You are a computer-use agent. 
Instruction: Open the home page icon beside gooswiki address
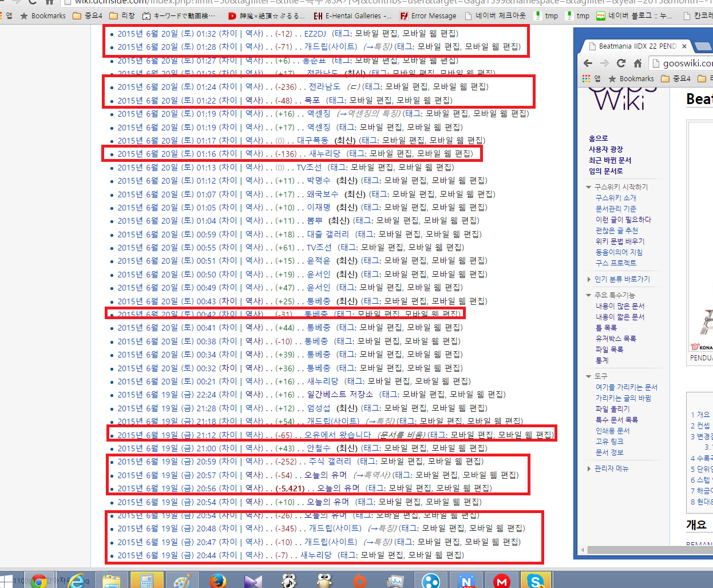(637, 63)
